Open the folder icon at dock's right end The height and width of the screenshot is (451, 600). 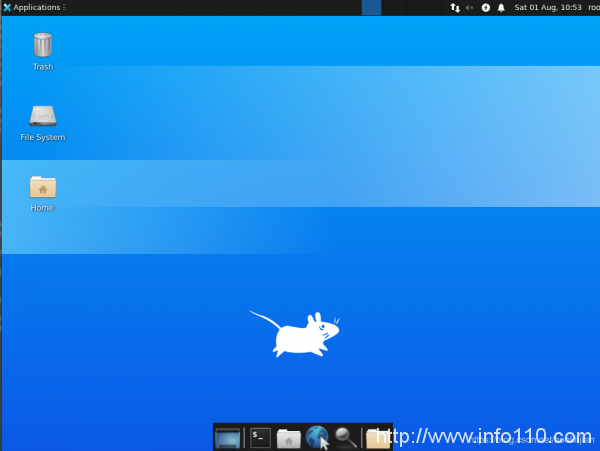[x=378, y=437]
